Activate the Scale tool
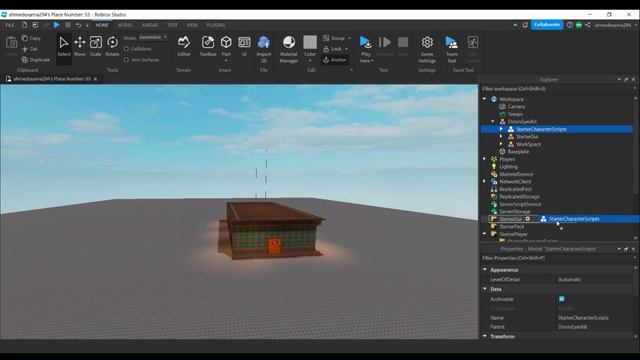The height and width of the screenshot is (360, 640). click(96, 47)
